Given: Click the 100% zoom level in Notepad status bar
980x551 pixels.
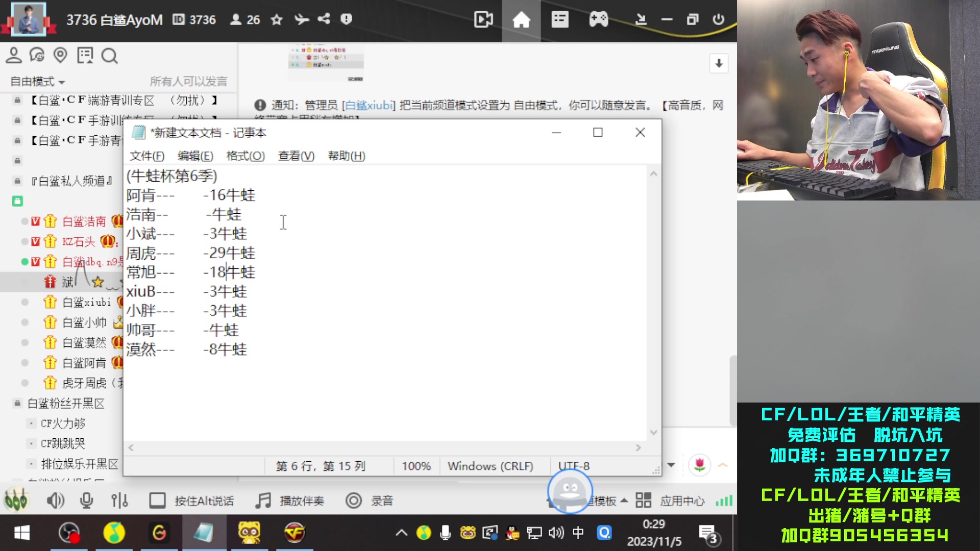Looking at the screenshot, I should point(416,466).
